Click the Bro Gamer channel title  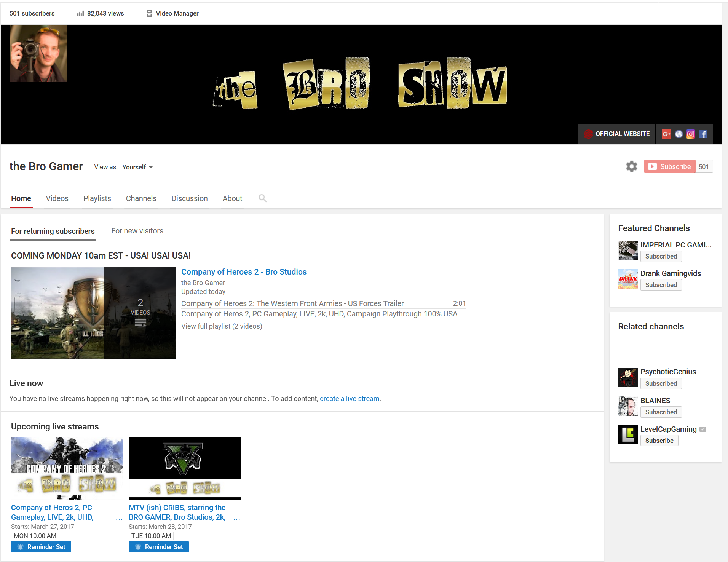point(46,166)
